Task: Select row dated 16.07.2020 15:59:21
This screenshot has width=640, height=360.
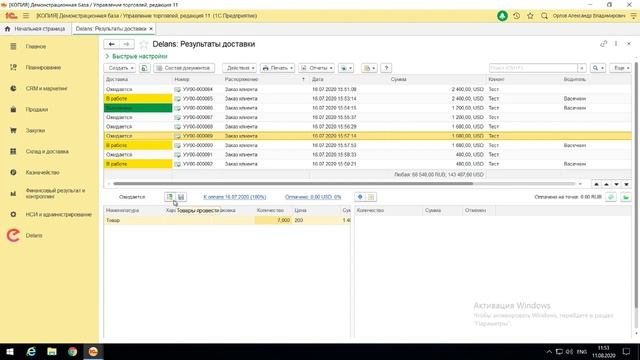Action: tap(367, 164)
